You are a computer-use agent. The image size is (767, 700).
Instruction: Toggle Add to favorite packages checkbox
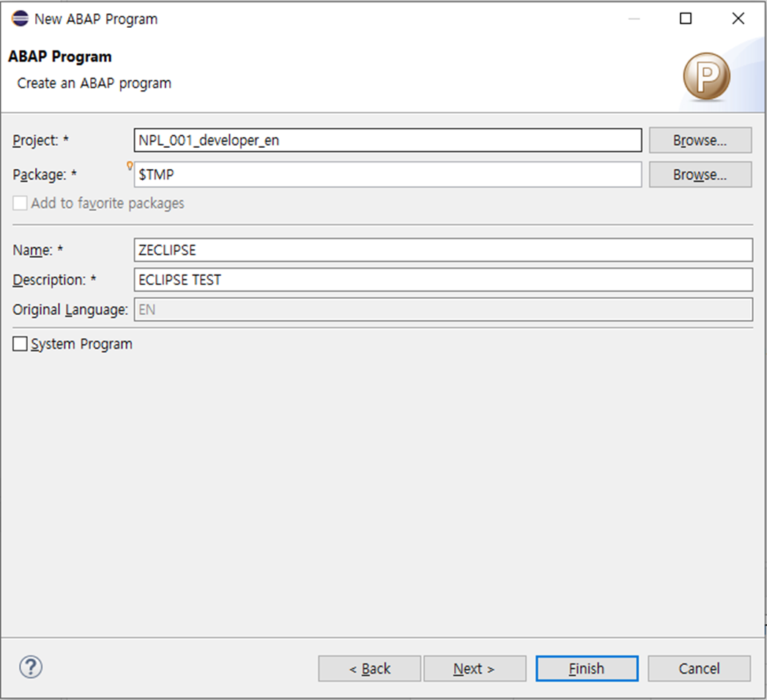click(x=20, y=203)
